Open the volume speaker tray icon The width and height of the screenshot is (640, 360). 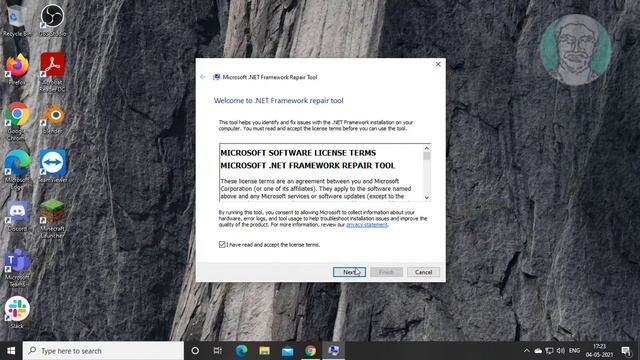[x=561, y=351]
